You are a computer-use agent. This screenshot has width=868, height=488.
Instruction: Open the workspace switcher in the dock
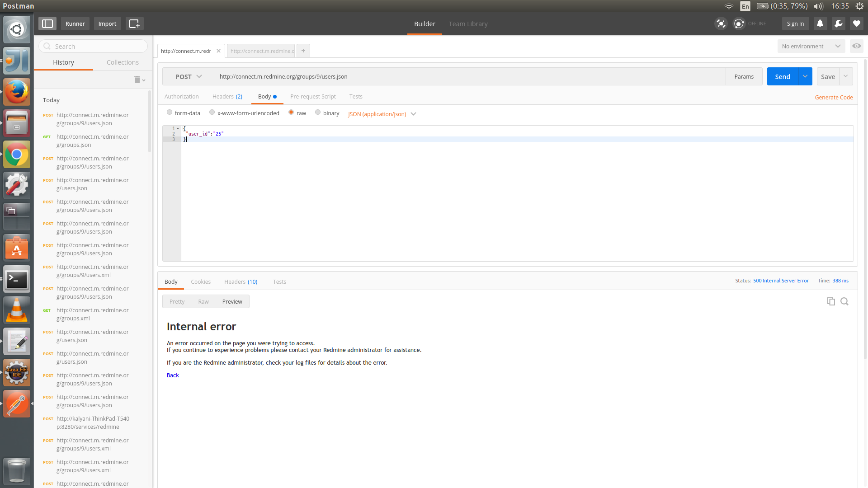tap(17, 217)
